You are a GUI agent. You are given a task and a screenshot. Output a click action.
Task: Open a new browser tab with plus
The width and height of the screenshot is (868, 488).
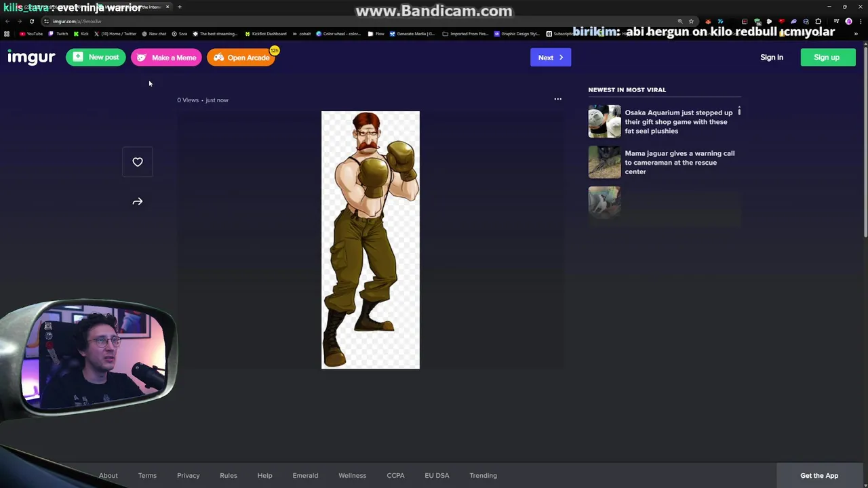[180, 7]
